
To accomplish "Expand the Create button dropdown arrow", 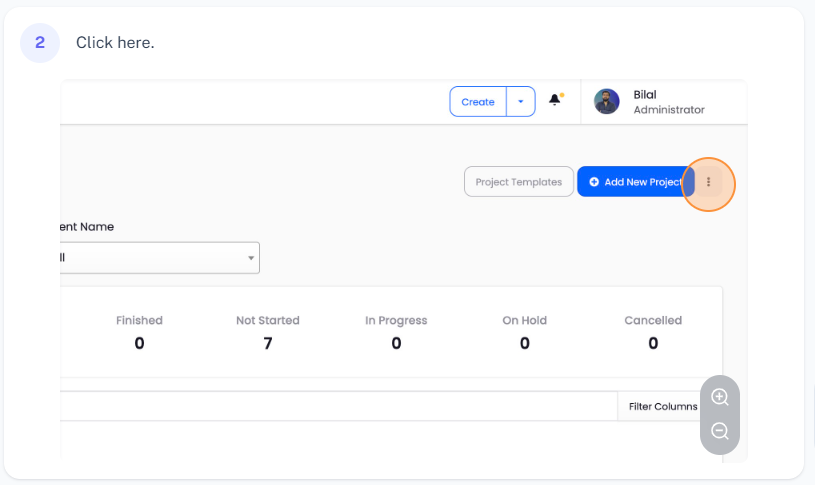I will [521, 102].
